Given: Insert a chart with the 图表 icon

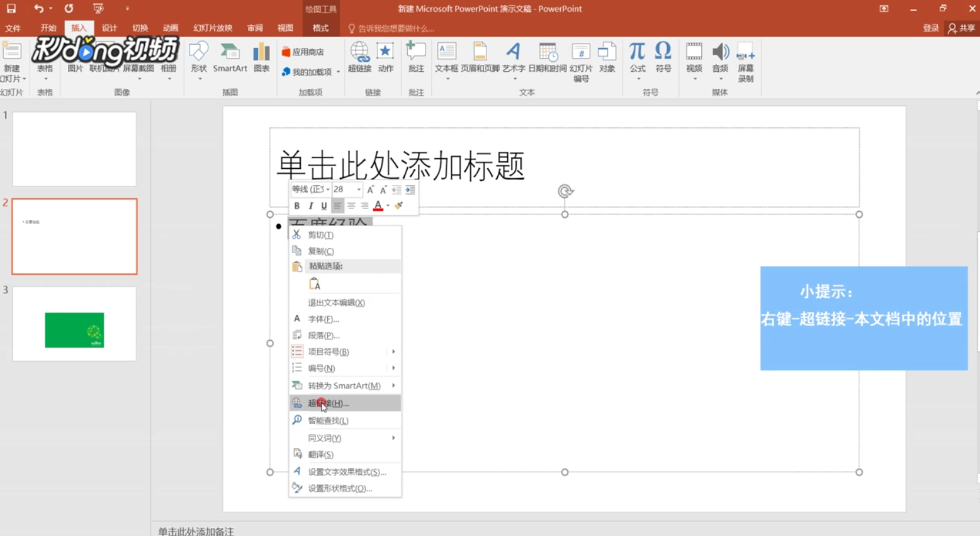Looking at the screenshot, I should click(x=262, y=60).
